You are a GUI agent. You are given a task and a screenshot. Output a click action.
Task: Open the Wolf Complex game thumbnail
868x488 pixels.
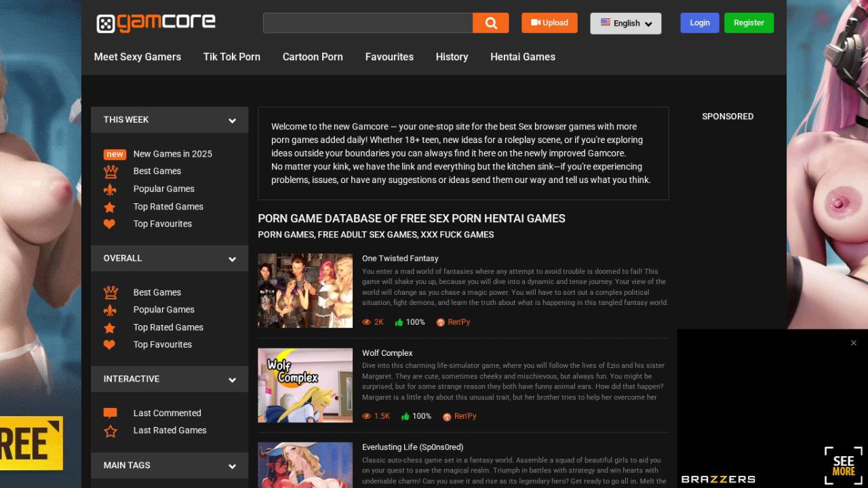(x=305, y=384)
